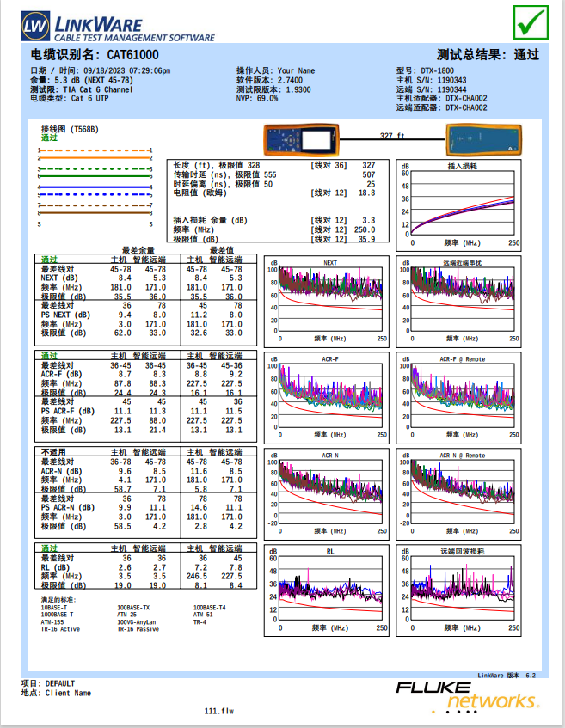Click 通过 in the RL results table
This screenshot has width=565, height=728.
coord(49,548)
